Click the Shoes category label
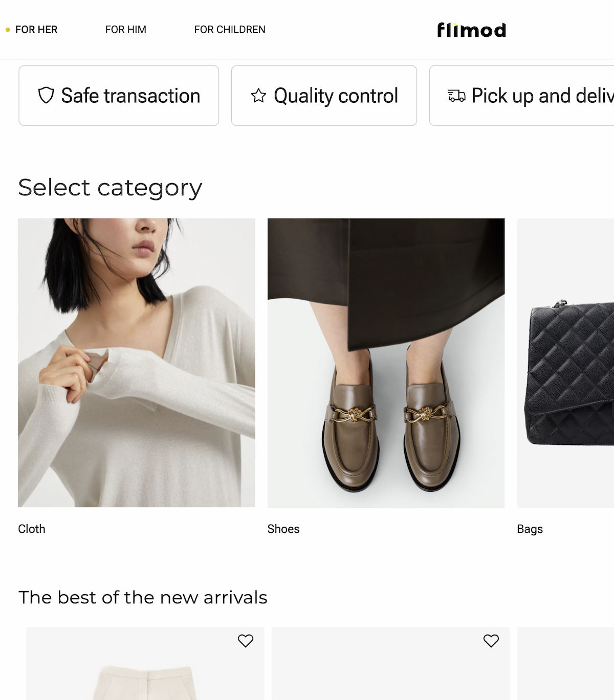This screenshot has width=614, height=700. (x=283, y=529)
